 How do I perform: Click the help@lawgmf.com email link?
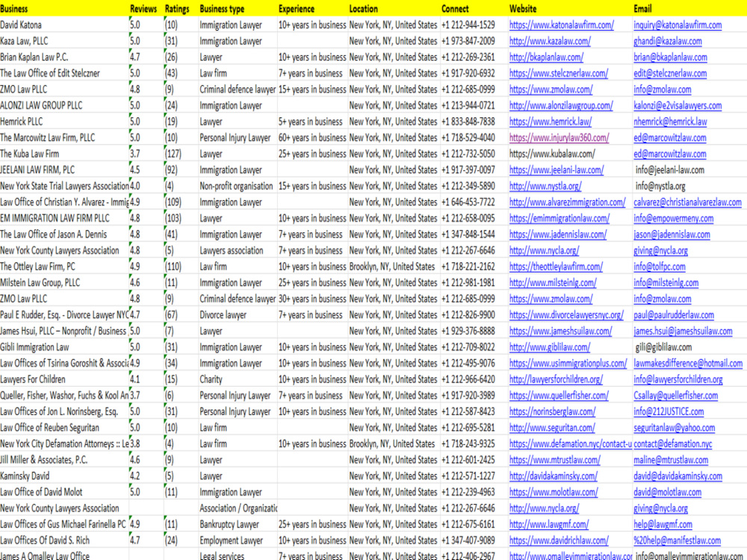[x=663, y=524]
